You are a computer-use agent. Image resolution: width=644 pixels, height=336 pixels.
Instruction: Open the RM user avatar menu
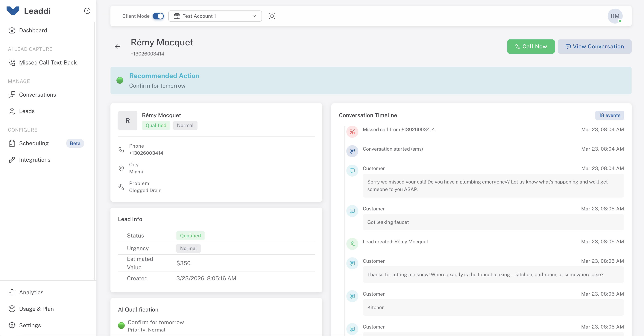[x=615, y=16]
